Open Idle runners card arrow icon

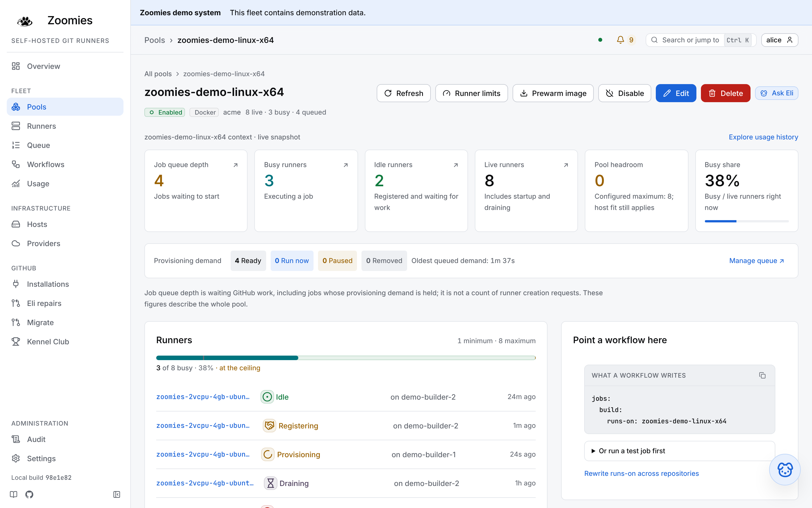[456, 165]
